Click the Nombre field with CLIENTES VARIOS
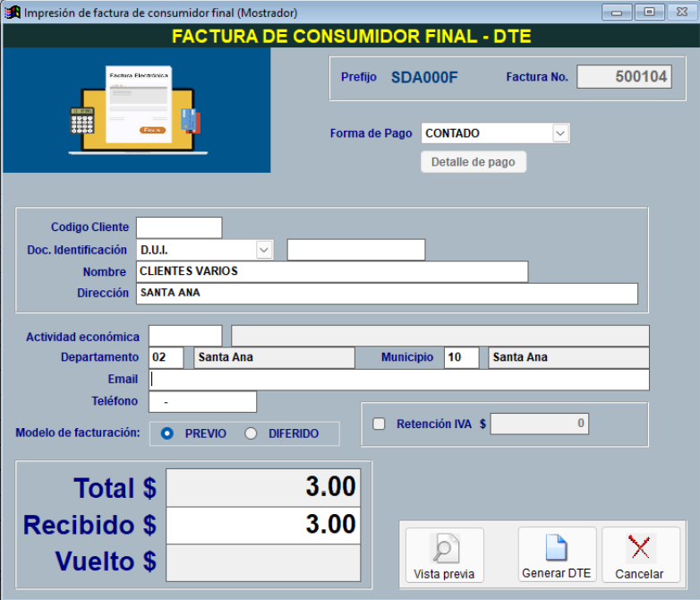 [x=331, y=271]
